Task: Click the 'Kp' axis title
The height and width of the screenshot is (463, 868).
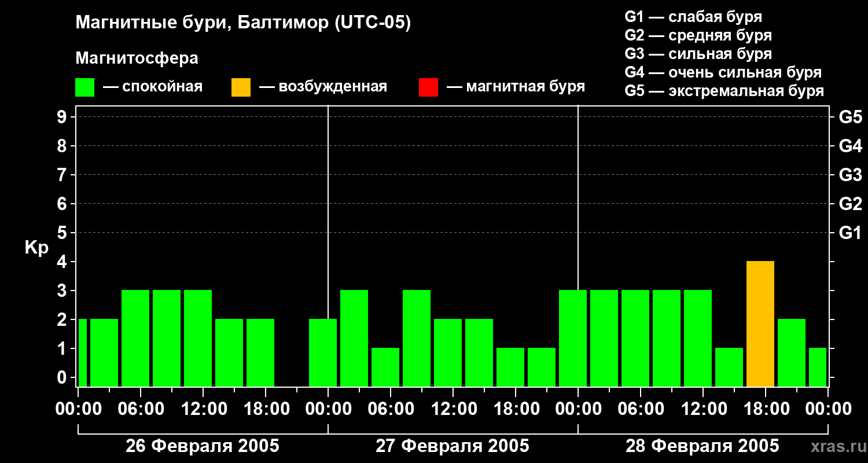Action: 36,248
